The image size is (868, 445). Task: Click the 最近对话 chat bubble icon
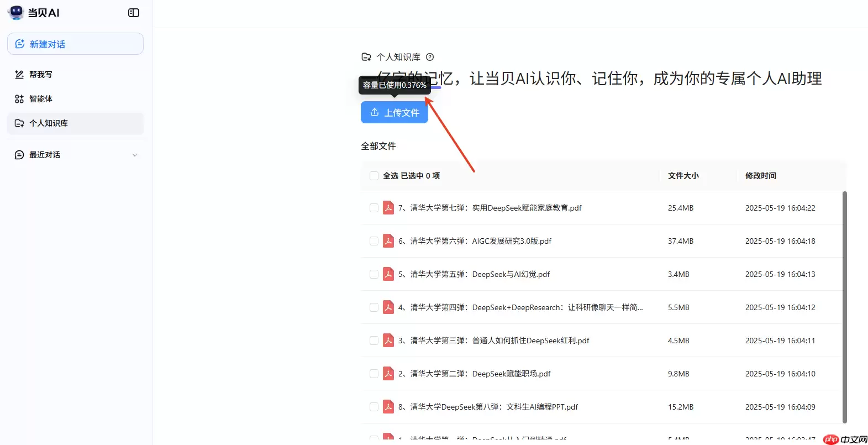click(x=19, y=155)
